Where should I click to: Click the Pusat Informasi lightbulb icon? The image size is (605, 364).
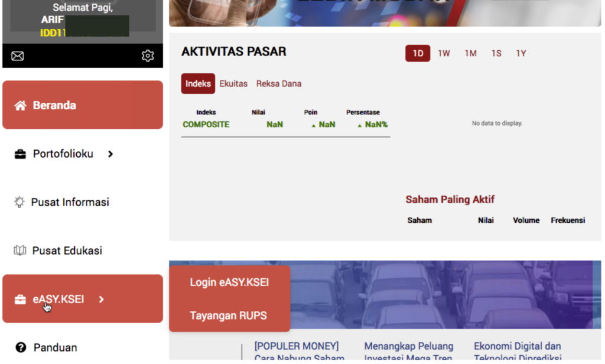19,202
